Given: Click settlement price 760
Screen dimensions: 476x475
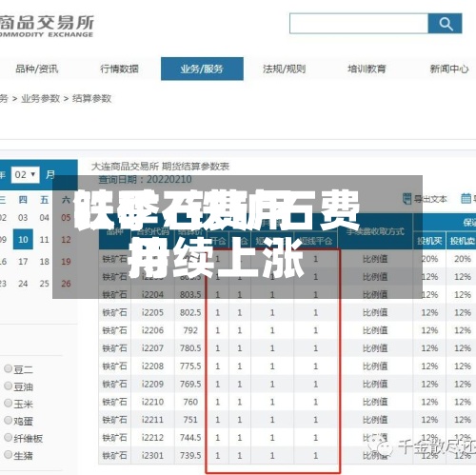Looking at the screenshot, I should point(190,402).
